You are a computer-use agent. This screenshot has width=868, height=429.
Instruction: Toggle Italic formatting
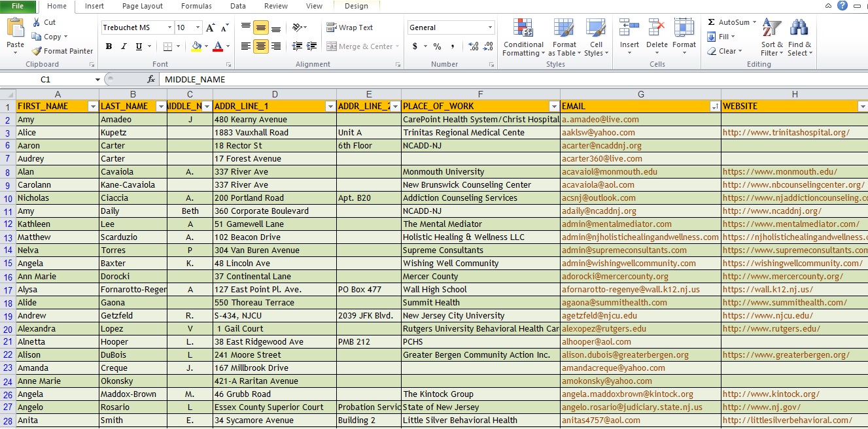124,46
